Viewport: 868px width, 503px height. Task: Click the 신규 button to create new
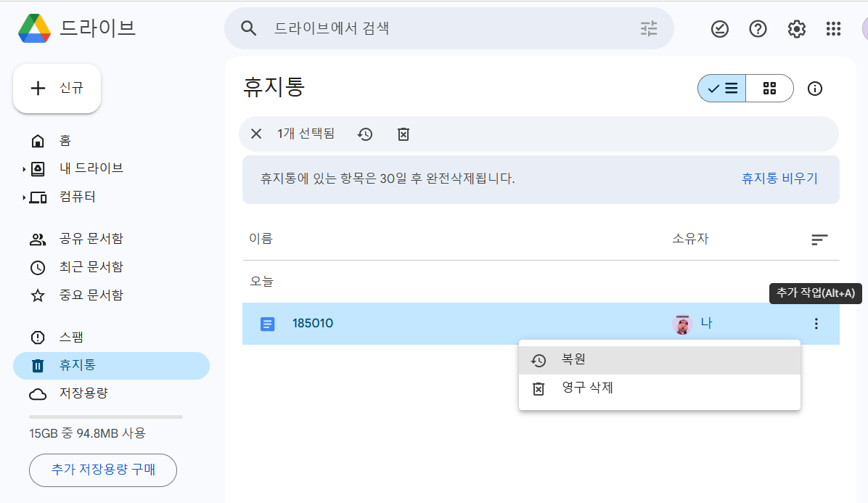[57, 88]
